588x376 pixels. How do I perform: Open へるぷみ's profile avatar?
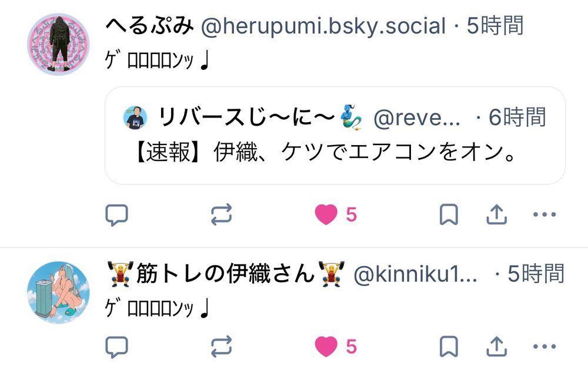(58, 44)
